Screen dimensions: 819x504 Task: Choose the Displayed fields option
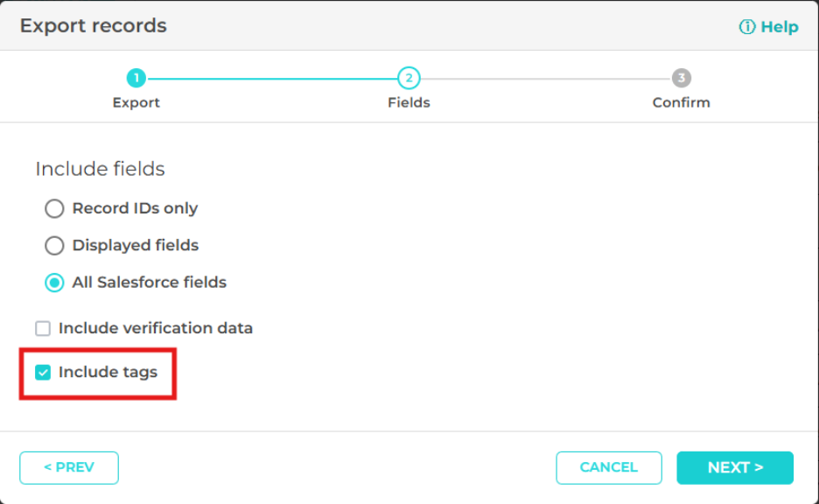(54, 245)
